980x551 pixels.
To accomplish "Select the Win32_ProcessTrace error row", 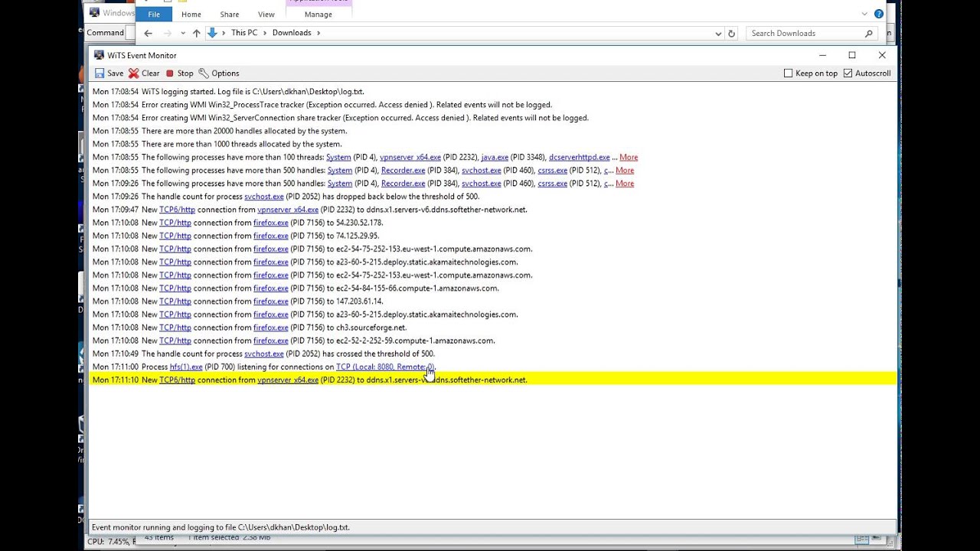I will pyautogui.click(x=493, y=105).
